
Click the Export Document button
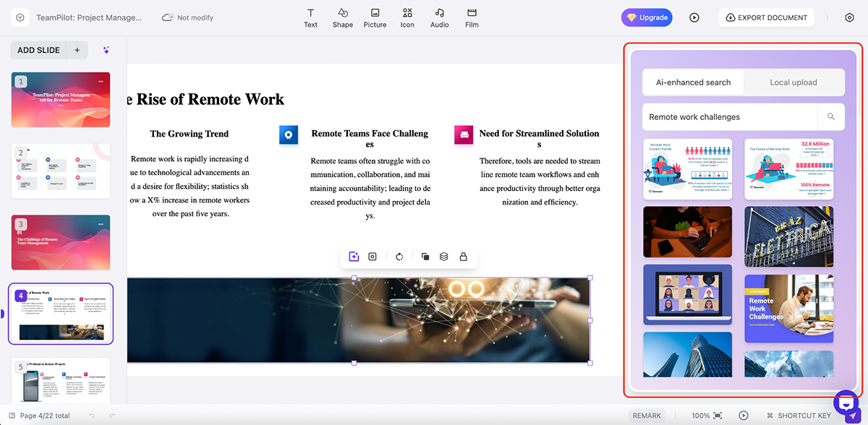[x=766, y=17]
